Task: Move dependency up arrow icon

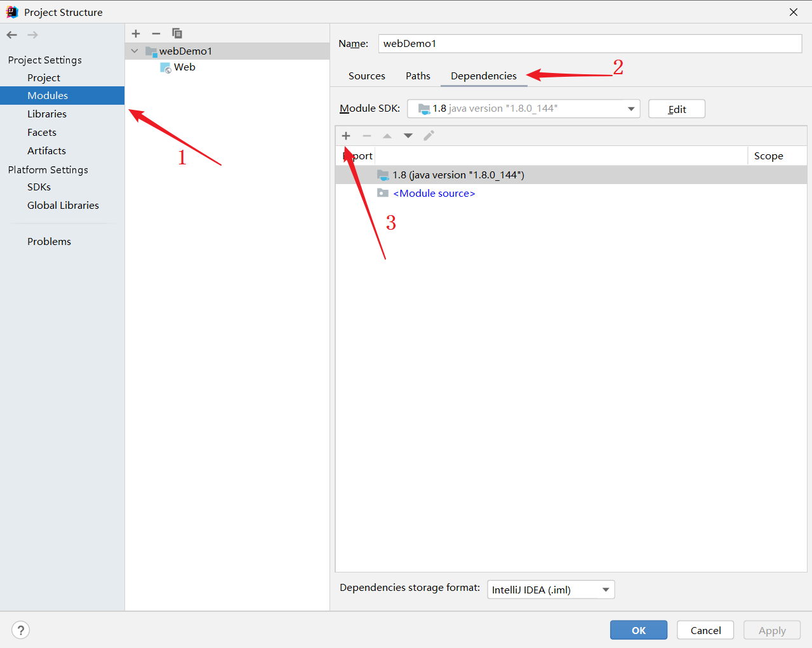Action: click(387, 136)
